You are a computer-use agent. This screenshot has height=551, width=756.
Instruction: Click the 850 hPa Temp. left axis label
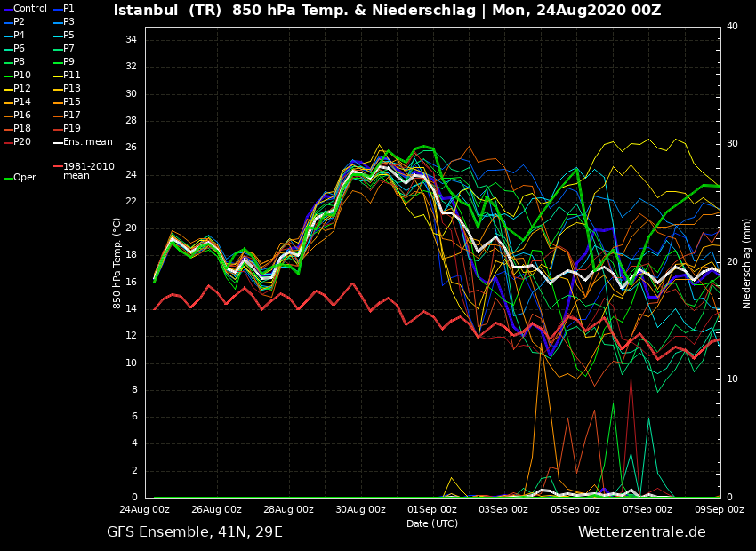point(117,263)
